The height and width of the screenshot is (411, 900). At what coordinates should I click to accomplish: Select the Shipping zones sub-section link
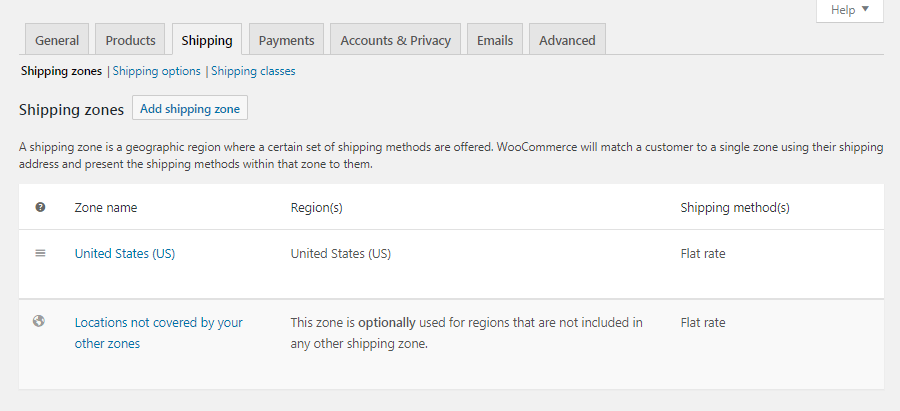point(61,71)
